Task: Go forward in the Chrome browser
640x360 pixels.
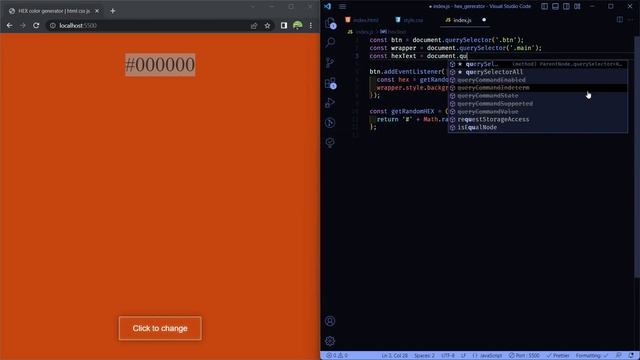Action: (x=23, y=25)
